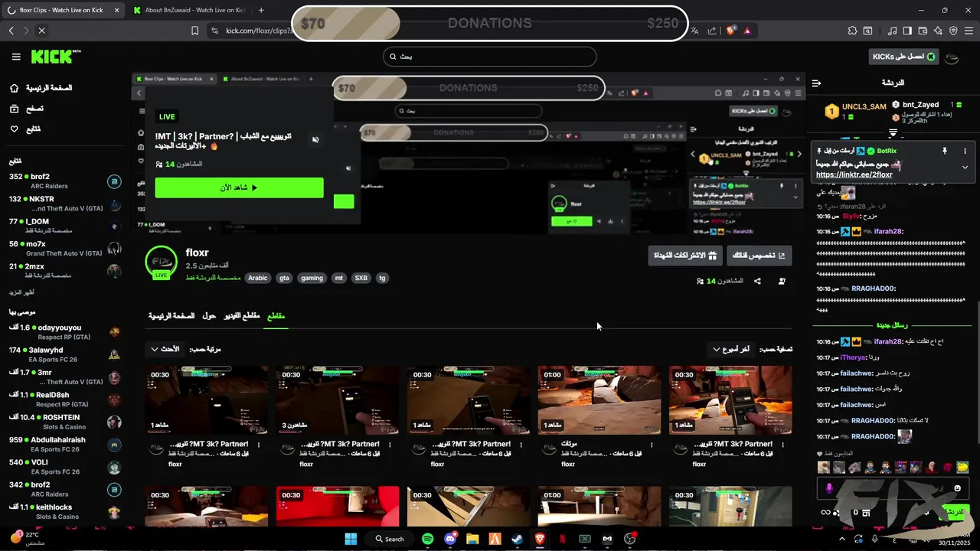Click show more followed channels
The height and width of the screenshot is (551, 980).
point(21,292)
